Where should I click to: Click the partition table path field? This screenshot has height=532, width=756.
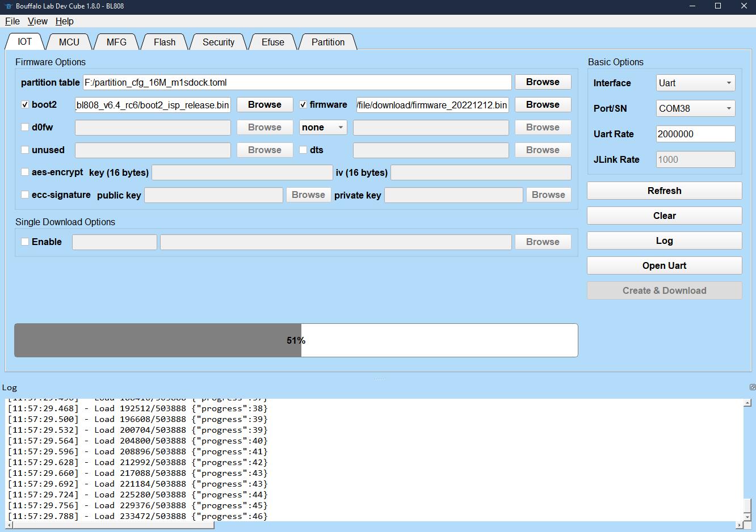[297, 82]
